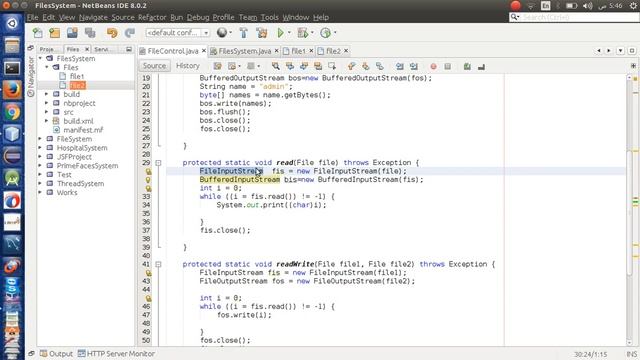The height and width of the screenshot is (360, 640).
Task: Open the Tools menu
Action: (x=269, y=18)
